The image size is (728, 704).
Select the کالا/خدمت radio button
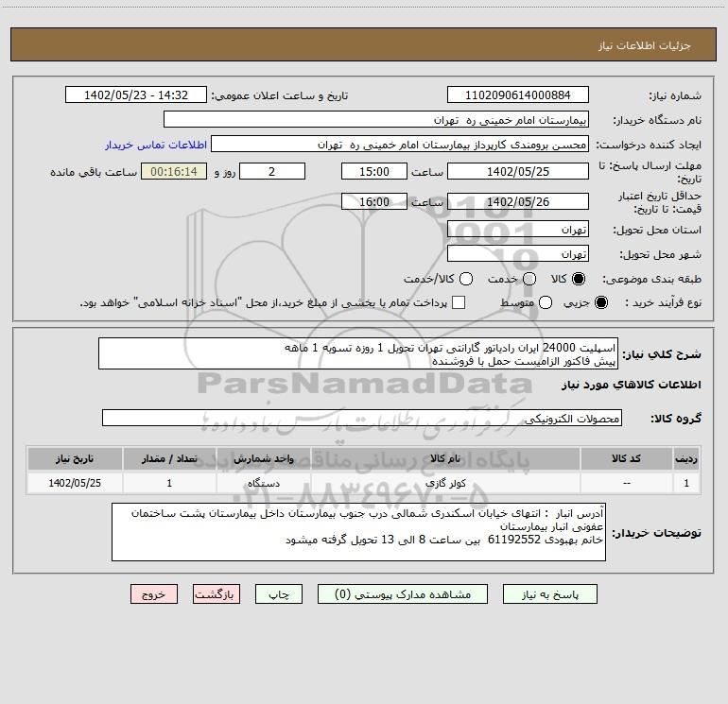point(466,279)
